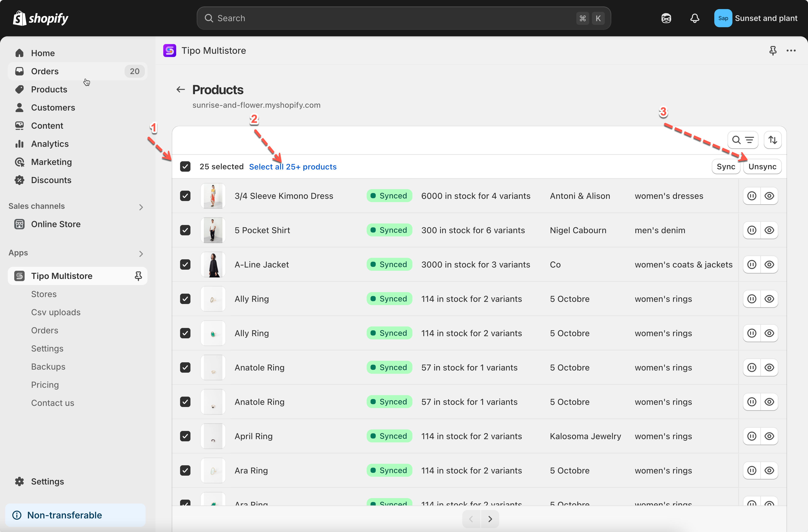Click the Kalosoma Jewelry vendor cell
808x532 pixels.
(585, 436)
